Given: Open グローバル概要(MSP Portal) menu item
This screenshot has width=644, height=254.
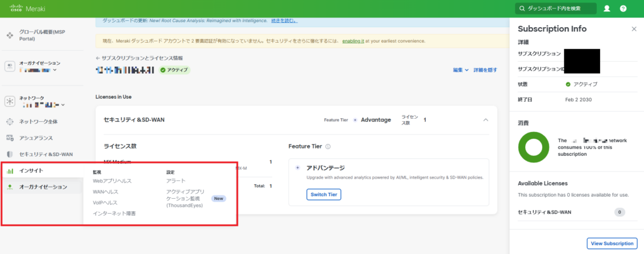Looking at the screenshot, I should 42,35.
